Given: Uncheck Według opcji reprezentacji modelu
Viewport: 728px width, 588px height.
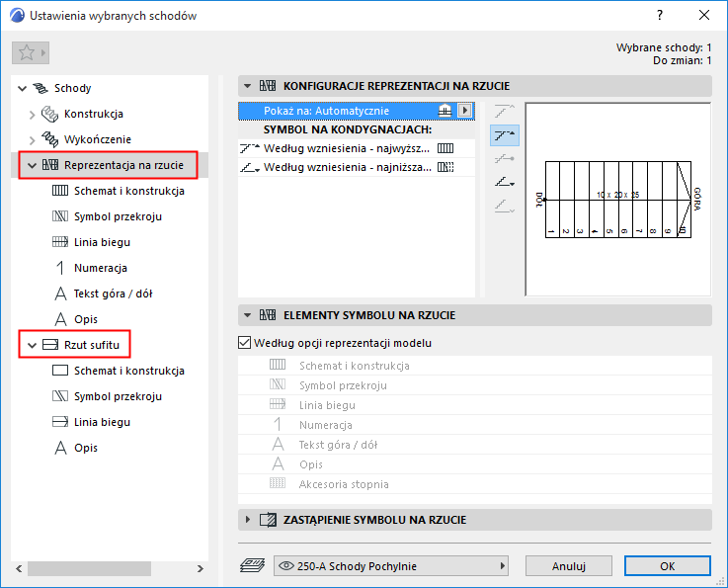Looking at the screenshot, I should click(244, 343).
